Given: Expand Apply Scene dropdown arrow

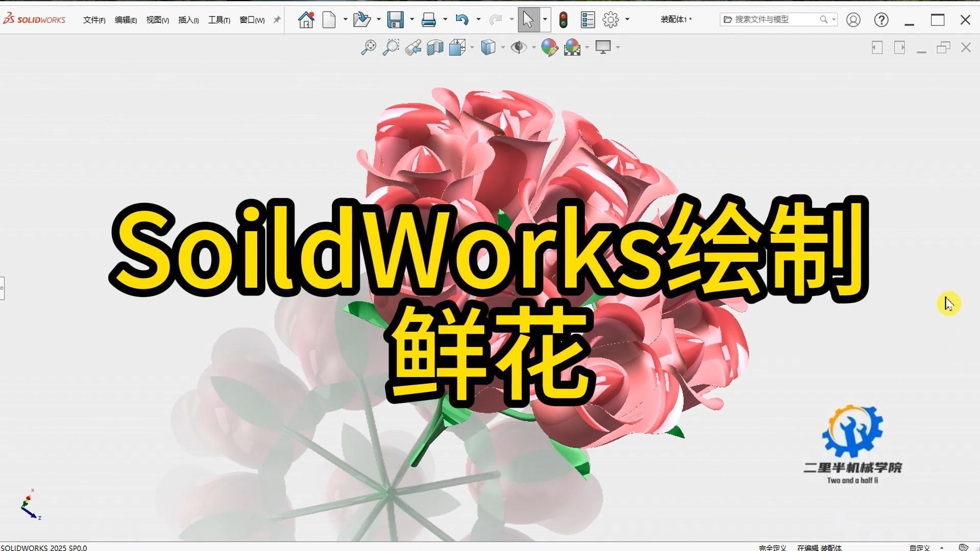Looking at the screenshot, I should pos(587,47).
